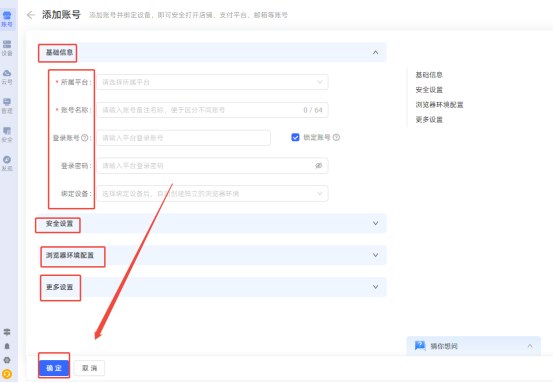Expand the 安全设置 section chevron

(376, 223)
